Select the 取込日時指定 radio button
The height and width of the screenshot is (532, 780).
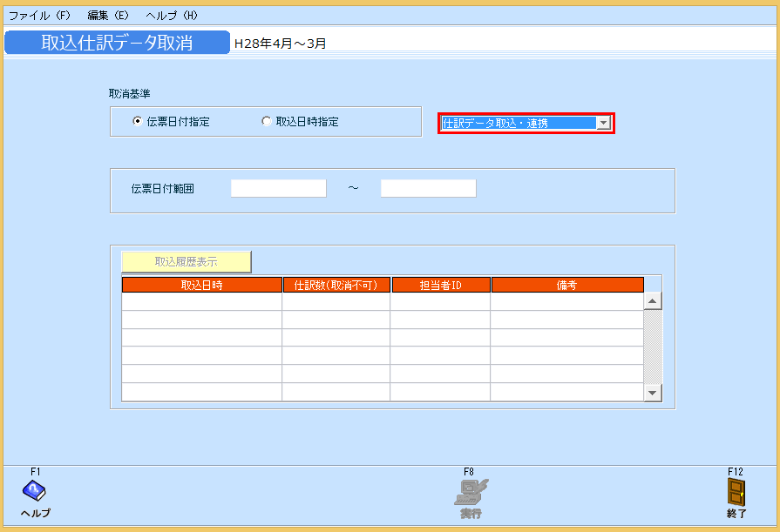coord(267,121)
